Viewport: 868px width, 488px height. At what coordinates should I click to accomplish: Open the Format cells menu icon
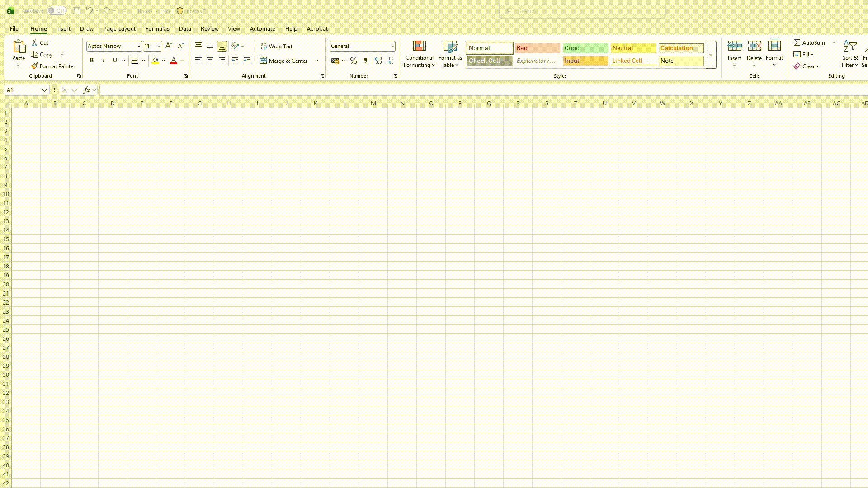774,46
